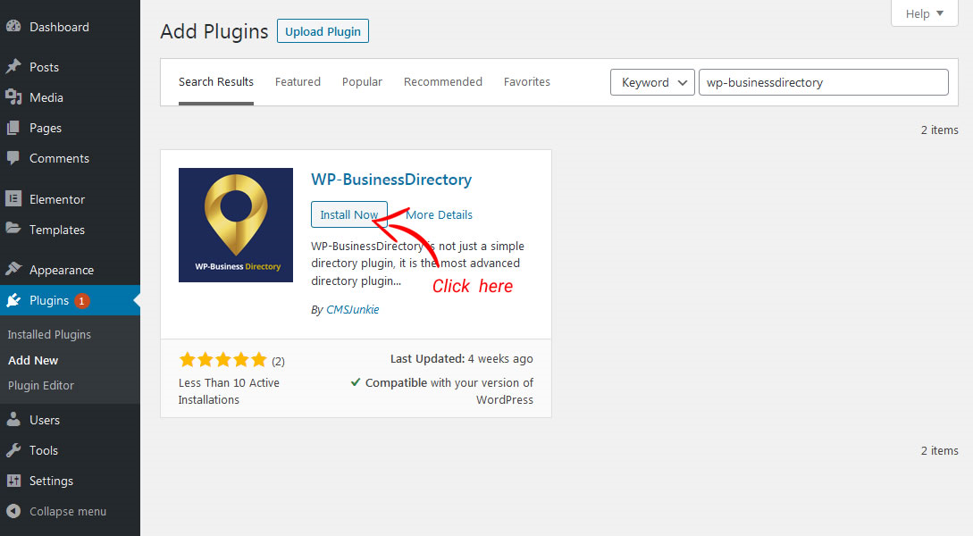Open the WP-BusinessDirectory title link
Viewport: 973px width, 536px height.
pyautogui.click(x=391, y=180)
